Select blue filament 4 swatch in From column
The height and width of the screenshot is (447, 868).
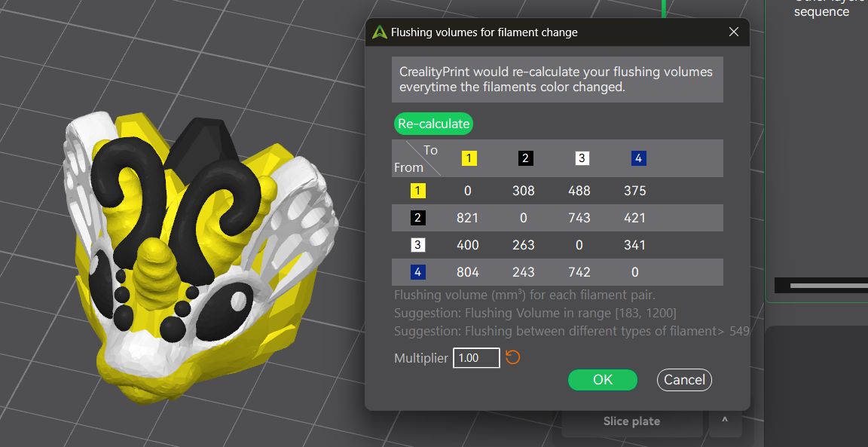tap(417, 272)
